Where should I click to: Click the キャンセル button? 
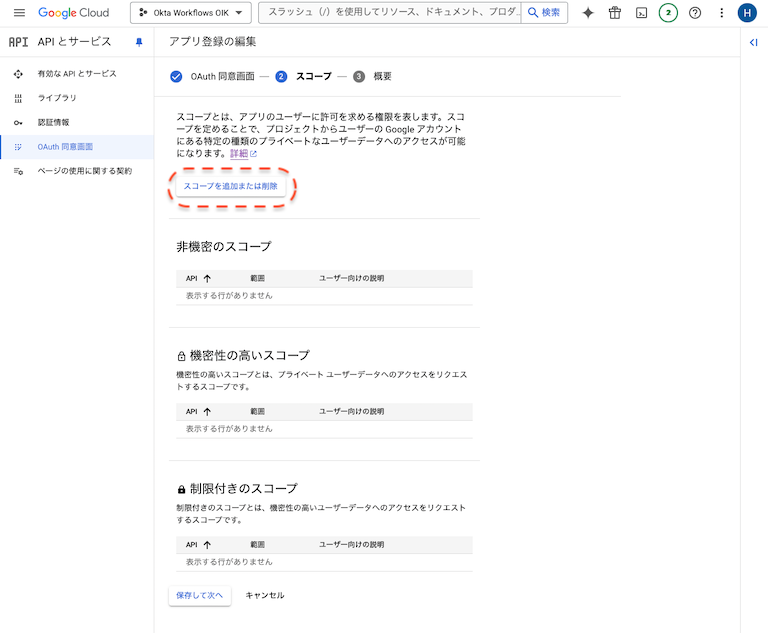click(x=265, y=595)
